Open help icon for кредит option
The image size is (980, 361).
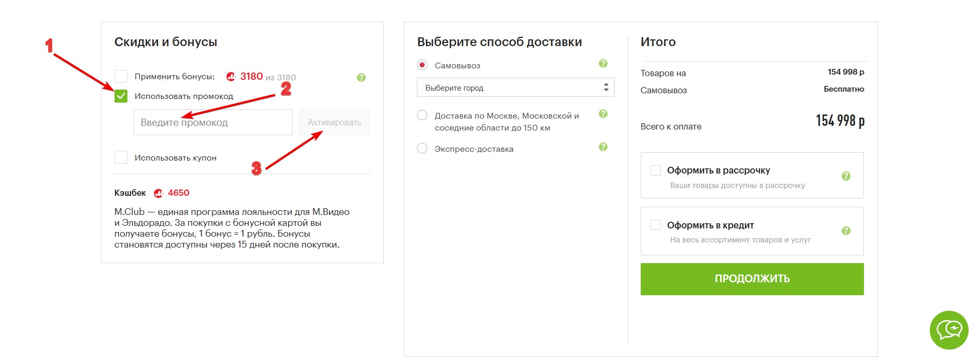(x=846, y=231)
